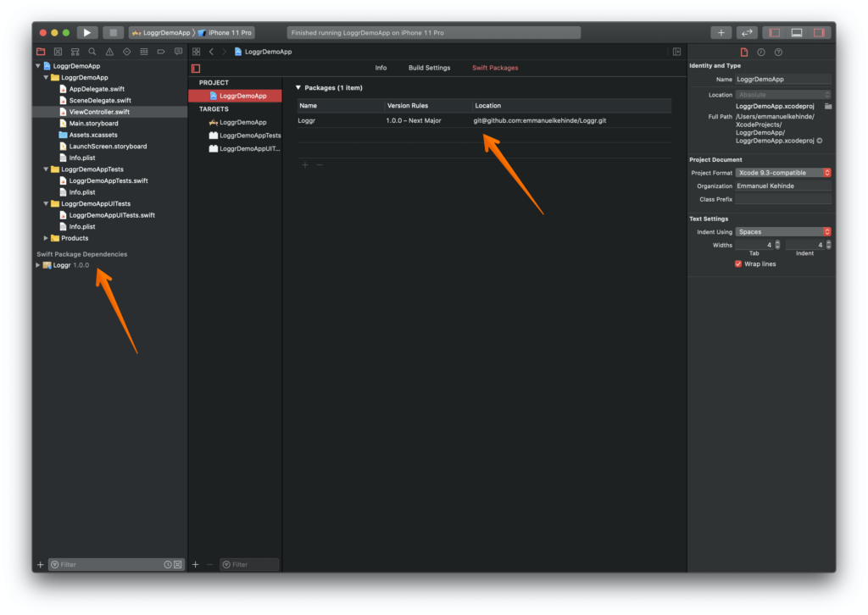Open the Find navigator magnifier icon
This screenshot has height=615, width=868.
coord(92,52)
